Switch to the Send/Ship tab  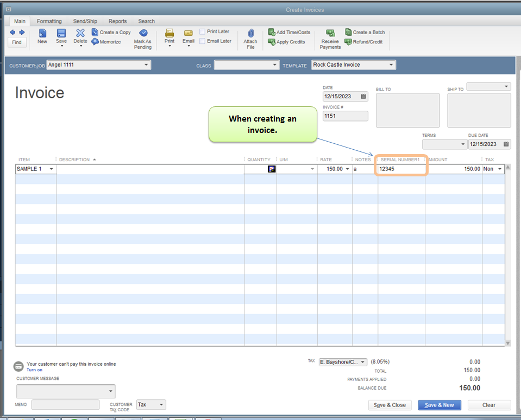pos(85,21)
